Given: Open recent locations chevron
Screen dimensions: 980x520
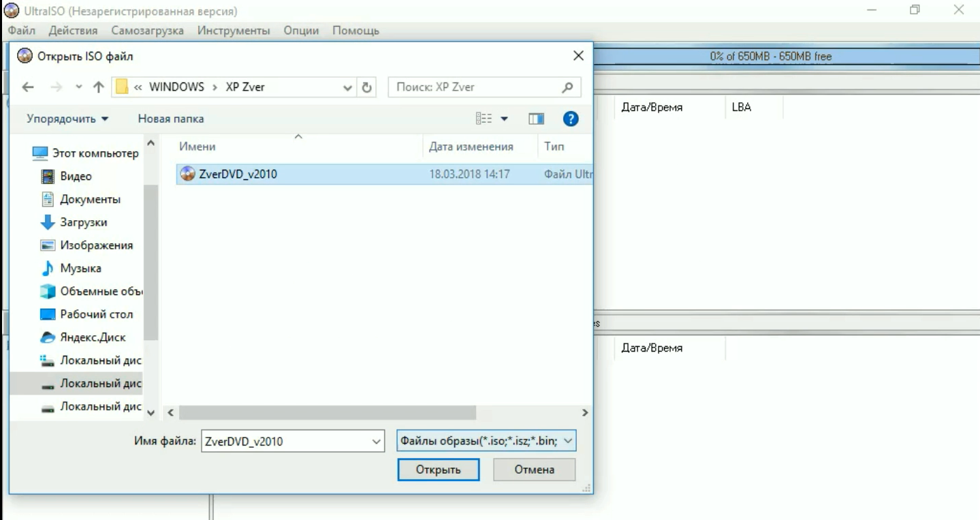Looking at the screenshot, I should pyautogui.click(x=79, y=87).
